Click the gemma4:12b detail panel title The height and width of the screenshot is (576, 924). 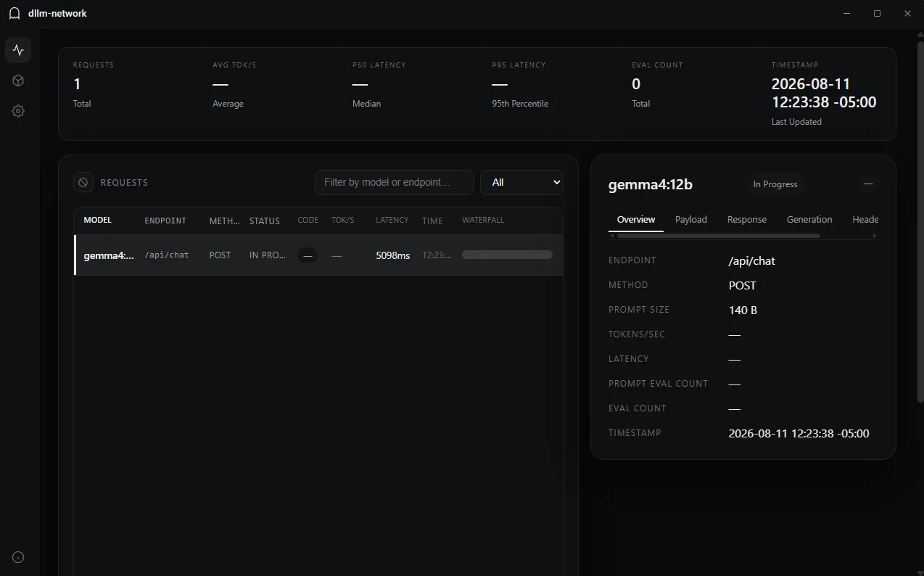pyautogui.click(x=650, y=184)
